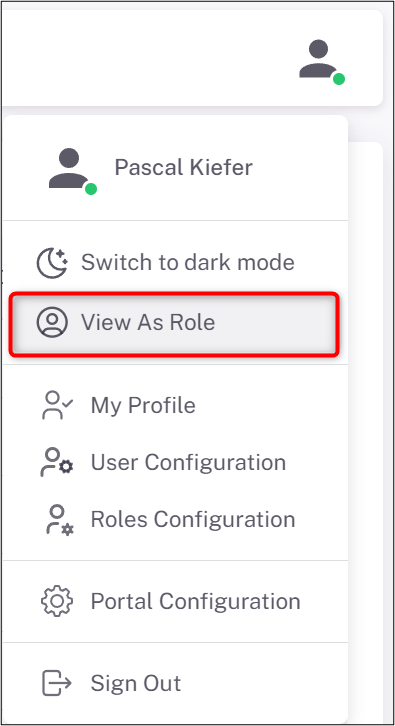
Task: Choose the Roles Configuration text entry
Action: click(x=193, y=519)
